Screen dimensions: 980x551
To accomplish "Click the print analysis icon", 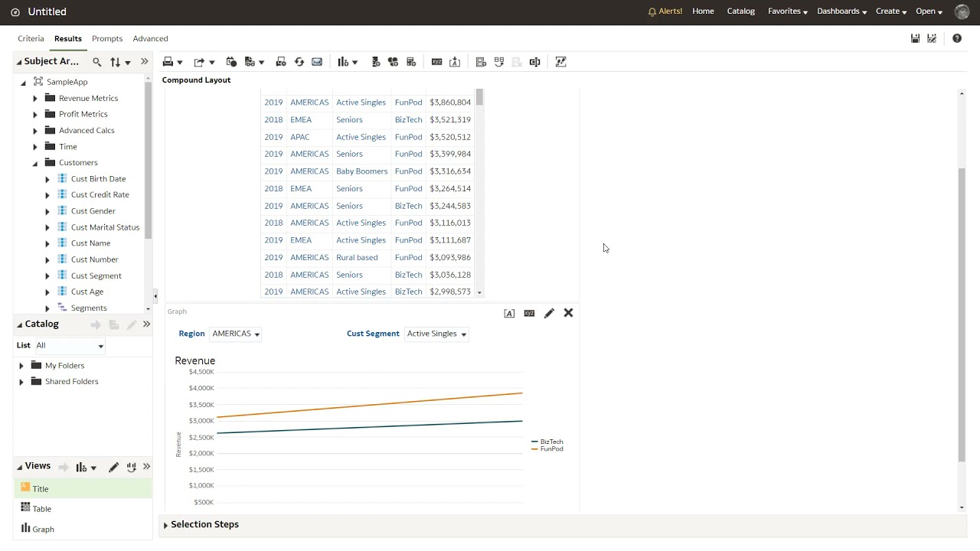I will [x=168, y=62].
